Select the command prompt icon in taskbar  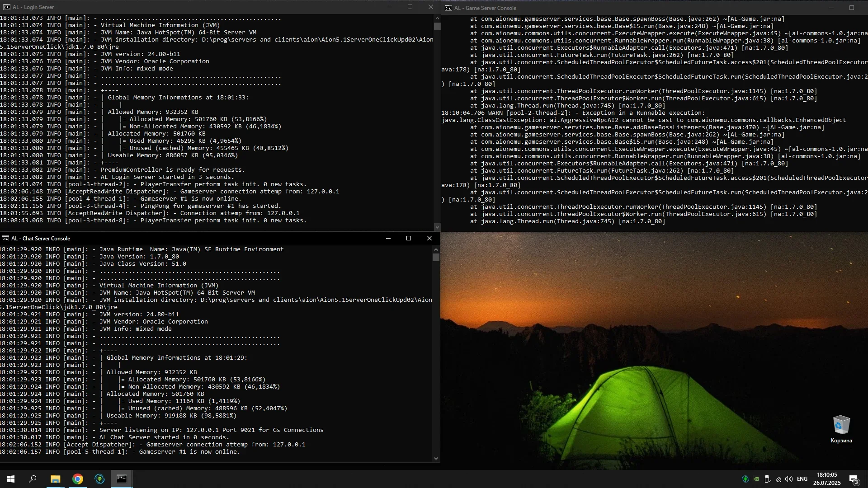tap(122, 479)
